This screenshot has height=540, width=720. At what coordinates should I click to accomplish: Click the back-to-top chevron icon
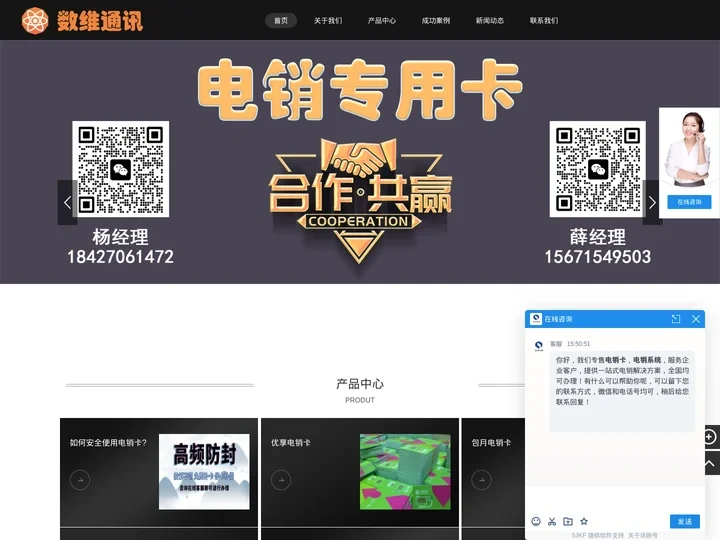click(710, 464)
